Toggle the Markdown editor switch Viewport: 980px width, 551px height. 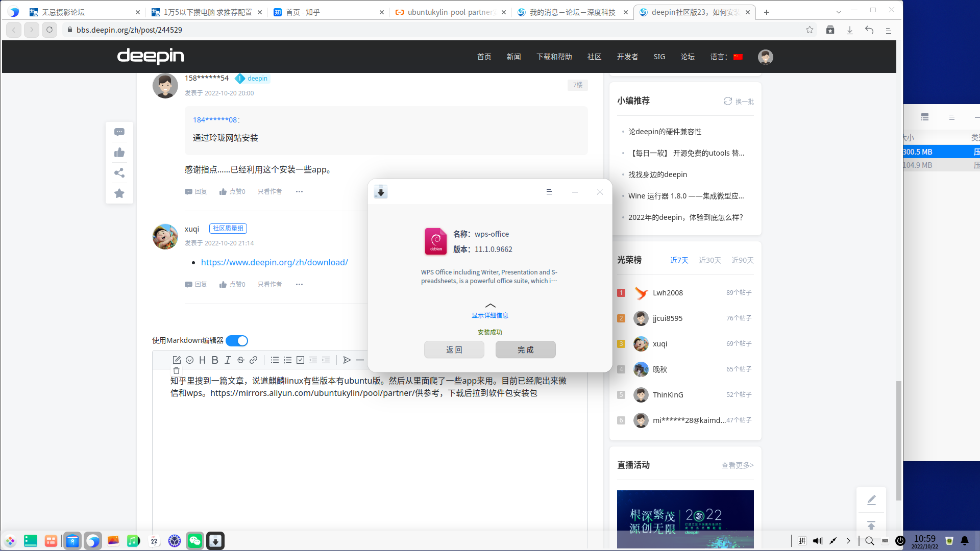coord(237,341)
